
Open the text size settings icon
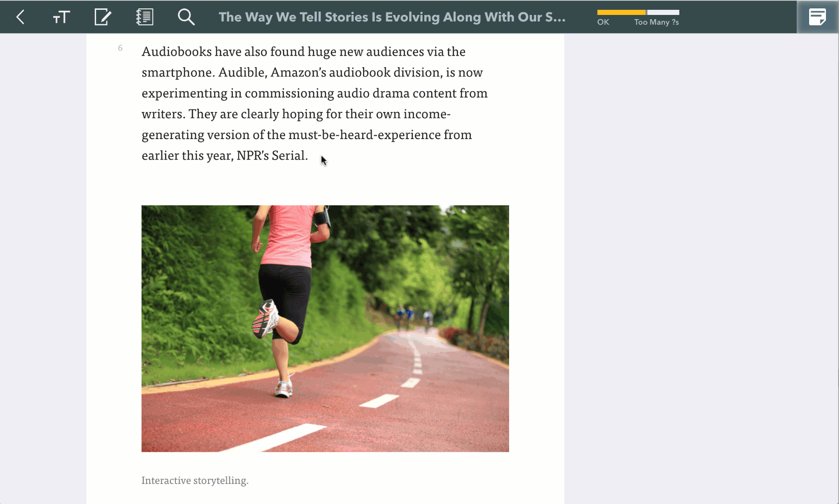point(61,17)
